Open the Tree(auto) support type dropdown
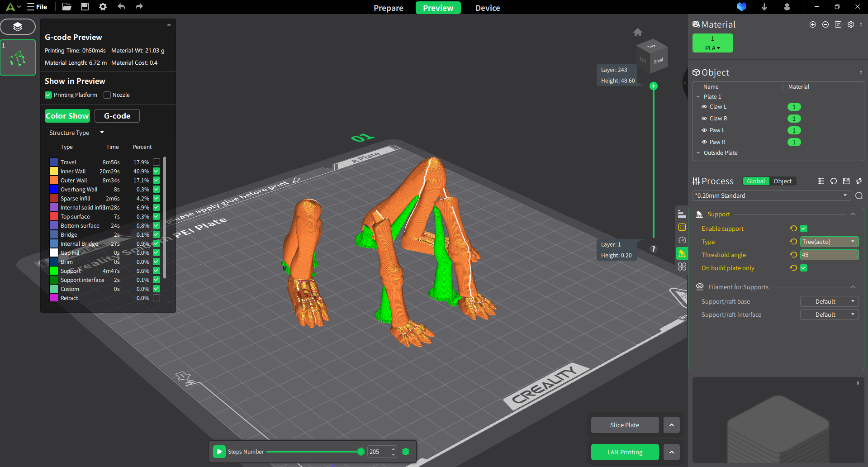The width and height of the screenshot is (868, 467). click(829, 242)
